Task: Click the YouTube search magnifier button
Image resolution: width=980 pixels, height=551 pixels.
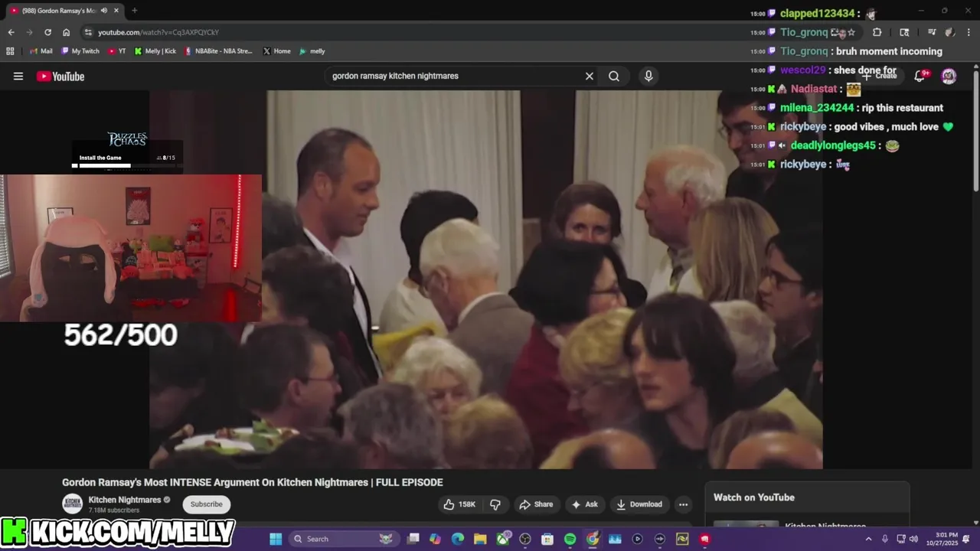Action: click(x=614, y=76)
